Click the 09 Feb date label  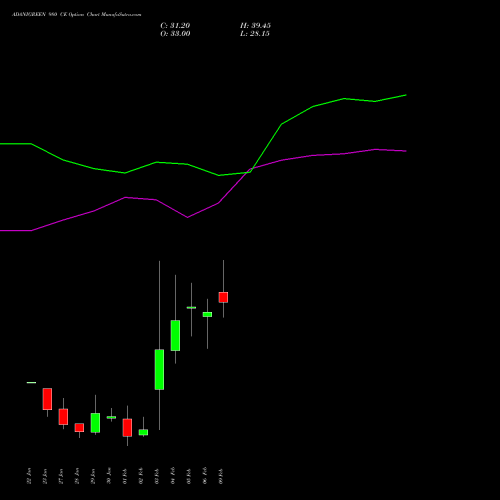(221, 476)
